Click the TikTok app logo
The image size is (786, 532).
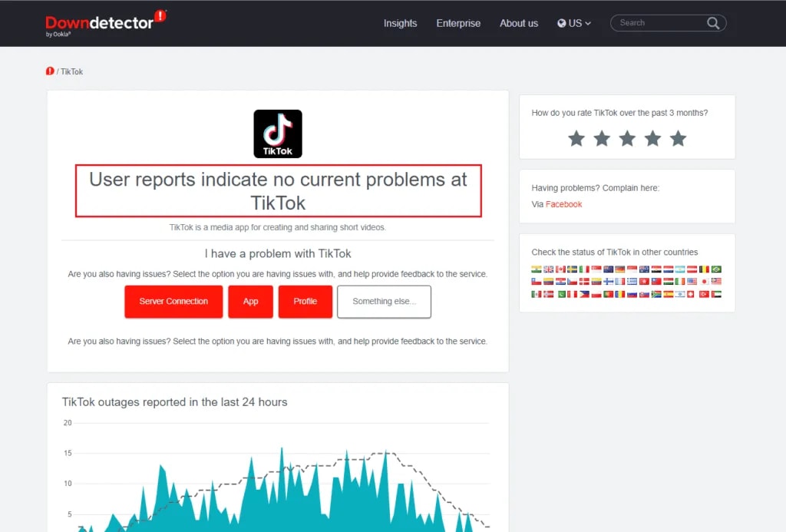pos(278,134)
